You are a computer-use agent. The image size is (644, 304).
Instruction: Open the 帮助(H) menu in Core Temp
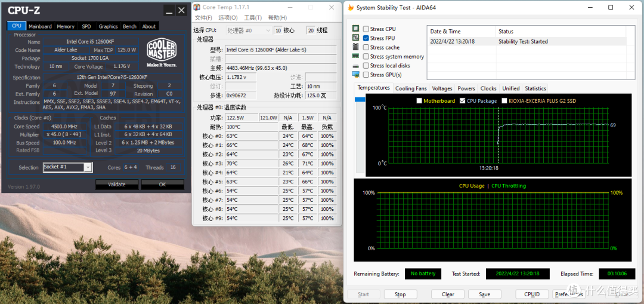coord(278,18)
